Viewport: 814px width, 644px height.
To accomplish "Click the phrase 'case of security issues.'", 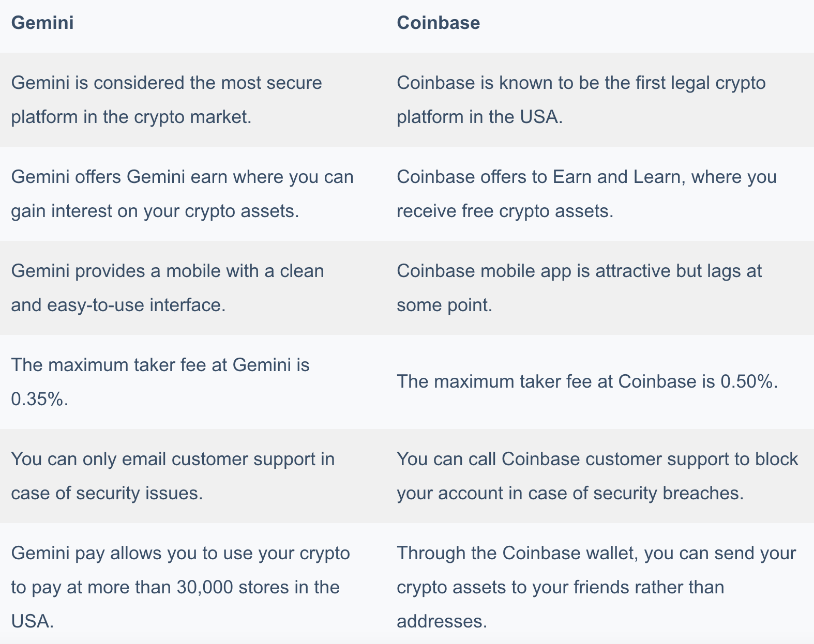I will [107, 493].
